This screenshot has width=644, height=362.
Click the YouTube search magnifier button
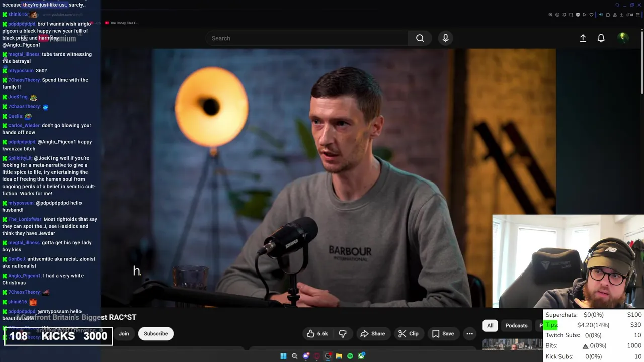click(420, 38)
